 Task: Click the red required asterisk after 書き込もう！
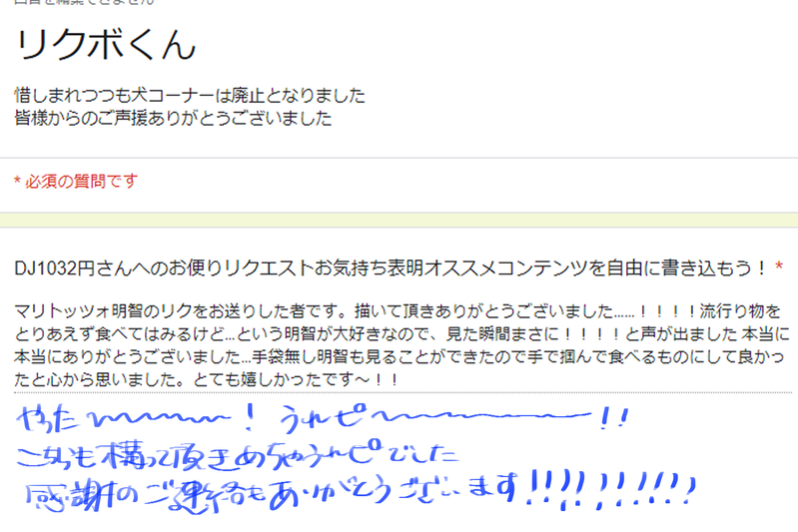[779, 266]
